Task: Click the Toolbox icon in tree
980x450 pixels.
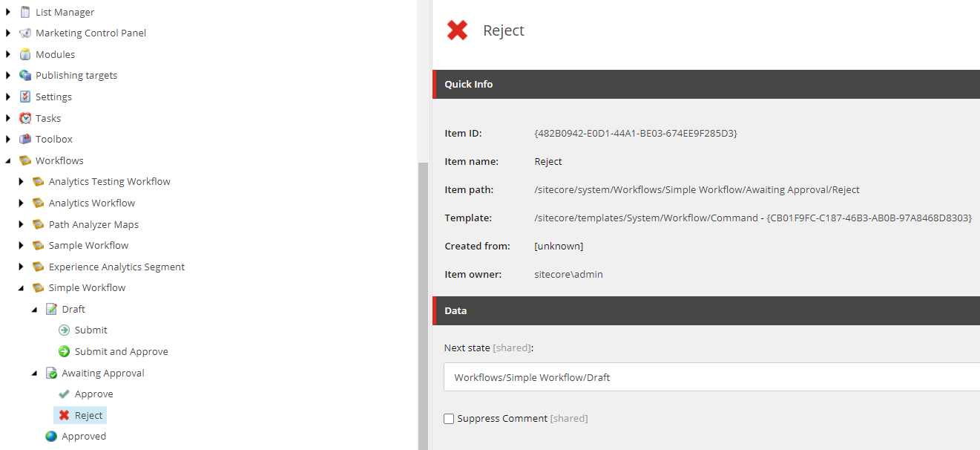Action: (x=25, y=139)
